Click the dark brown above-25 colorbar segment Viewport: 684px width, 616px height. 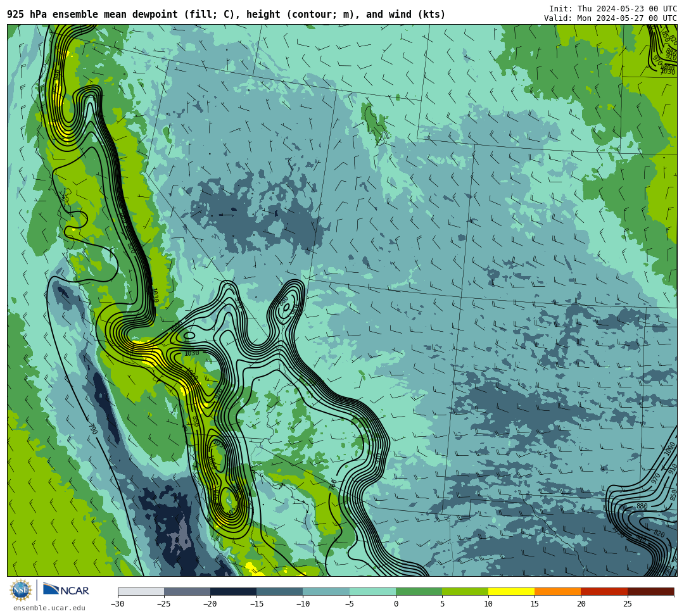[651, 591]
